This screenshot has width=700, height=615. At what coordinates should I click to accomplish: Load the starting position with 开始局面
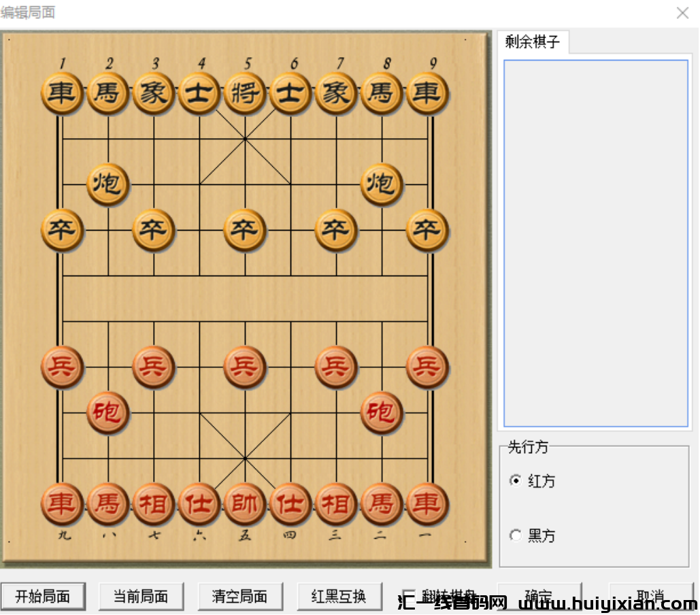(44, 596)
